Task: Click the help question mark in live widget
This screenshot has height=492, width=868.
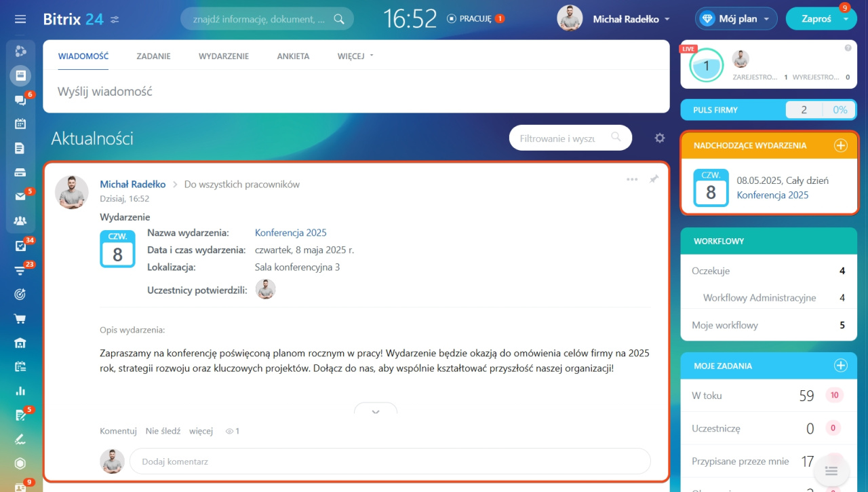Action: click(x=848, y=48)
